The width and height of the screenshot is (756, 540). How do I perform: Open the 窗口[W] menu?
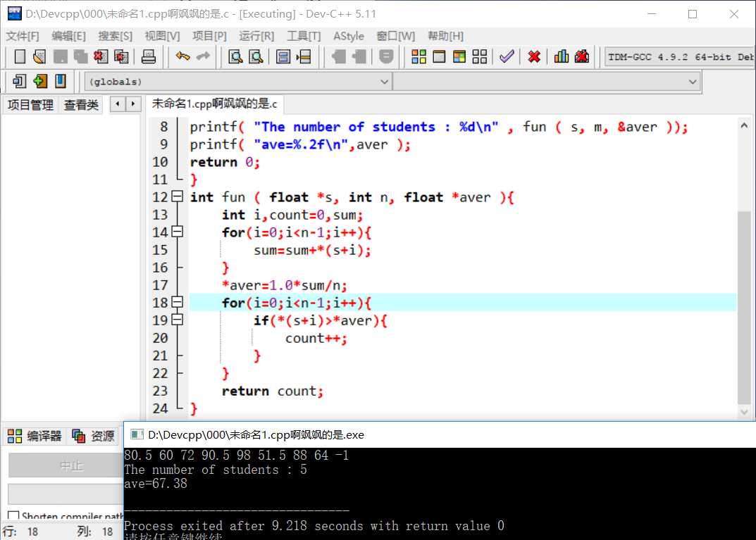tap(395, 36)
